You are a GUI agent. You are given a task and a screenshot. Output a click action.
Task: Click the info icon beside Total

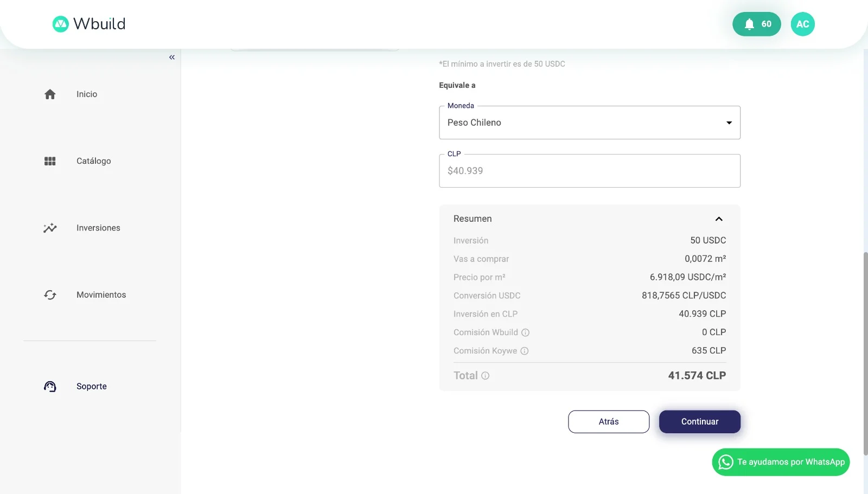(x=484, y=375)
